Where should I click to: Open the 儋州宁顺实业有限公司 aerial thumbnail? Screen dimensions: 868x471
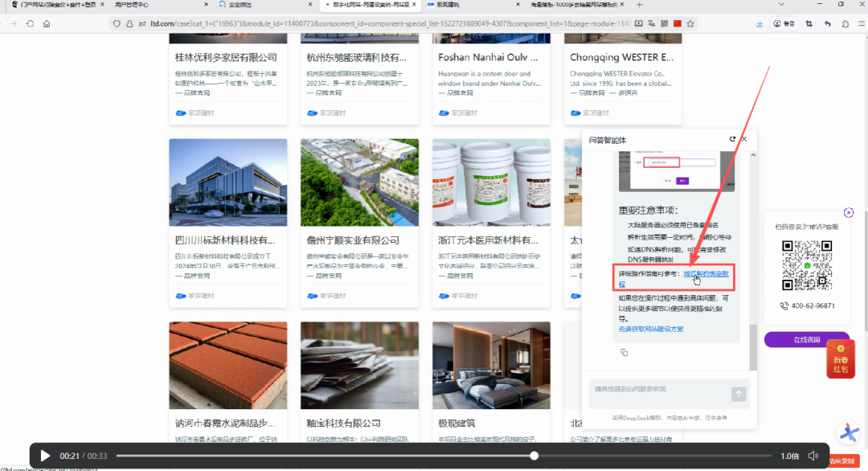tap(360, 182)
